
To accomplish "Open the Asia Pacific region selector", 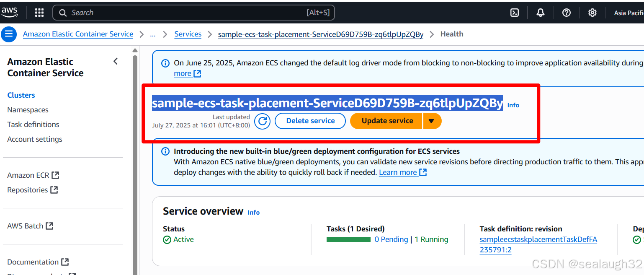I will click(x=629, y=13).
